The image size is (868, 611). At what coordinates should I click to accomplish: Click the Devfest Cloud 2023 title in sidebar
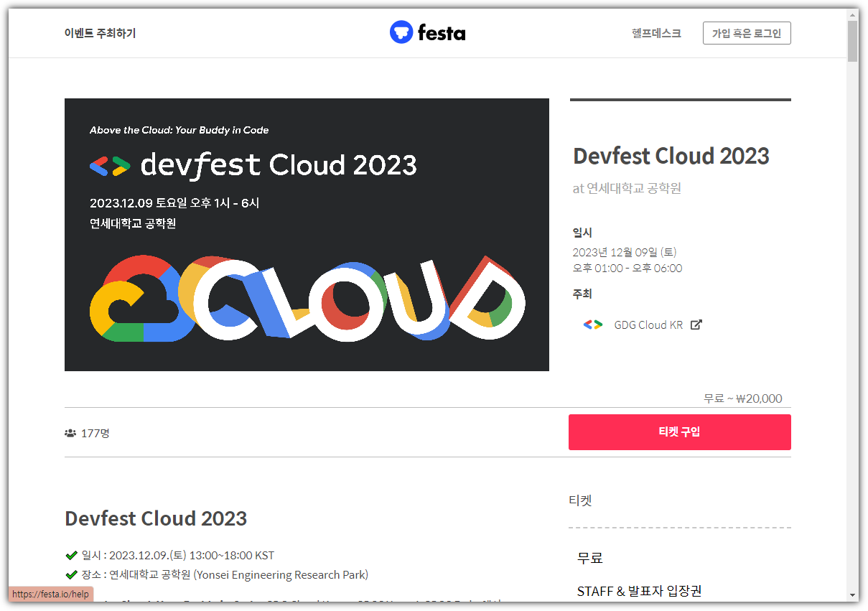[671, 156]
